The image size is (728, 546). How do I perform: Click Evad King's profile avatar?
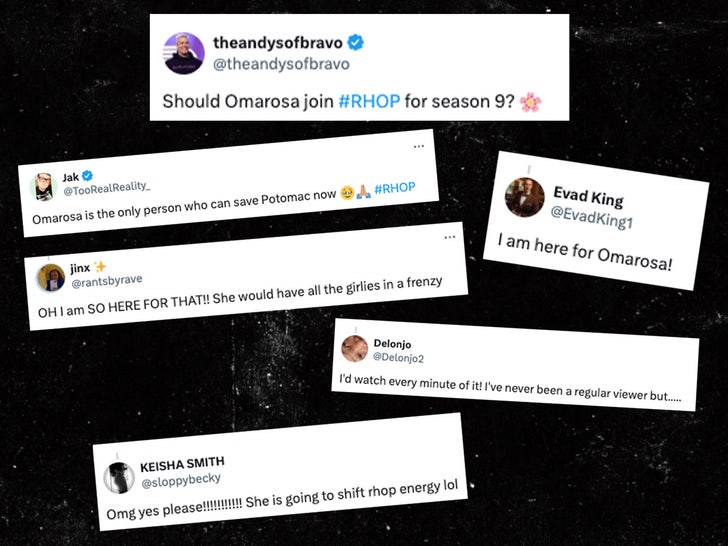pyautogui.click(x=525, y=197)
